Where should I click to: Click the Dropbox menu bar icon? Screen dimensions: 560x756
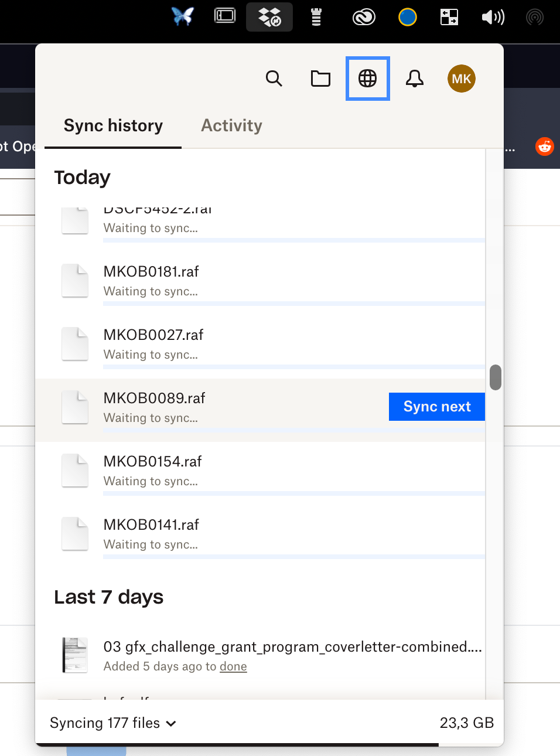pyautogui.click(x=269, y=17)
